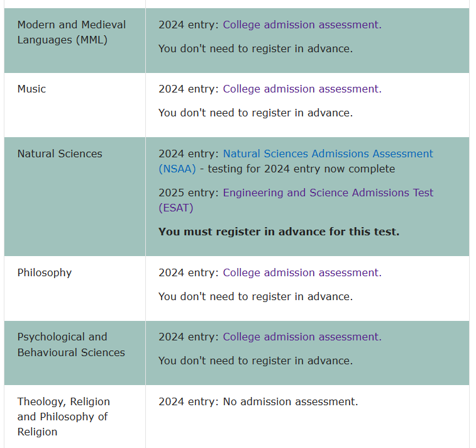Follow the Engineering and Science Admissions Test link

pyautogui.click(x=328, y=193)
